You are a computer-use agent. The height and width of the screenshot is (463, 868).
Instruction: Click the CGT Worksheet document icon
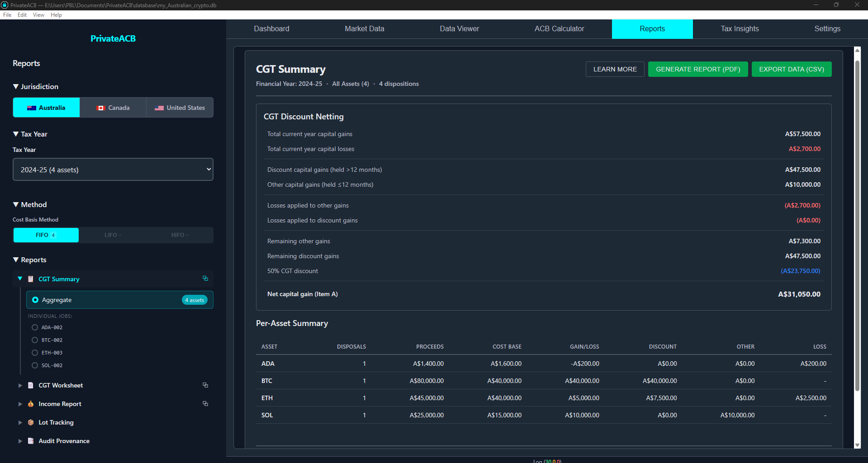pos(31,385)
